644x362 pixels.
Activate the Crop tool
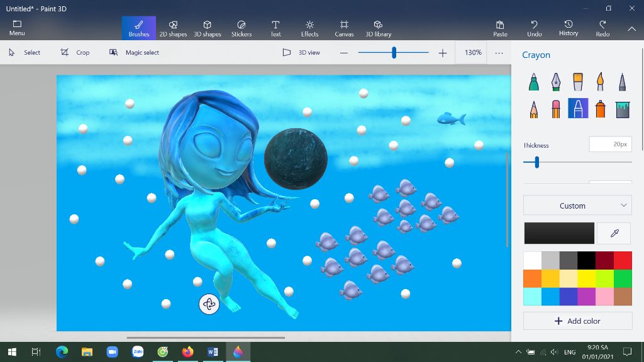(x=75, y=53)
